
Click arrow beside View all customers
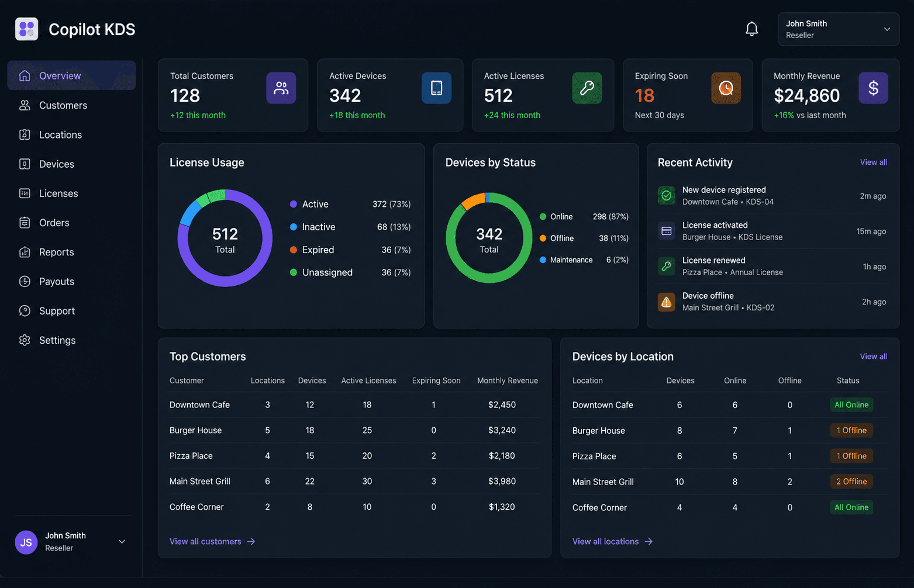click(x=251, y=542)
